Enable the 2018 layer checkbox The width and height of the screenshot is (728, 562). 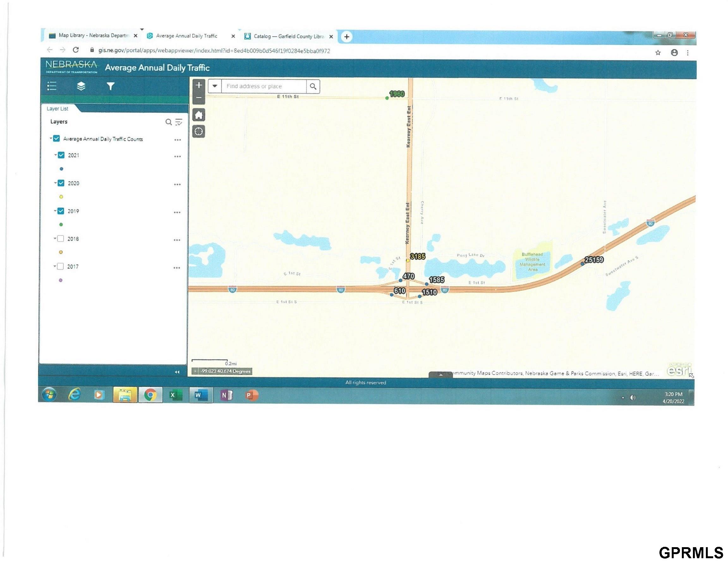click(x=61, y=238)
